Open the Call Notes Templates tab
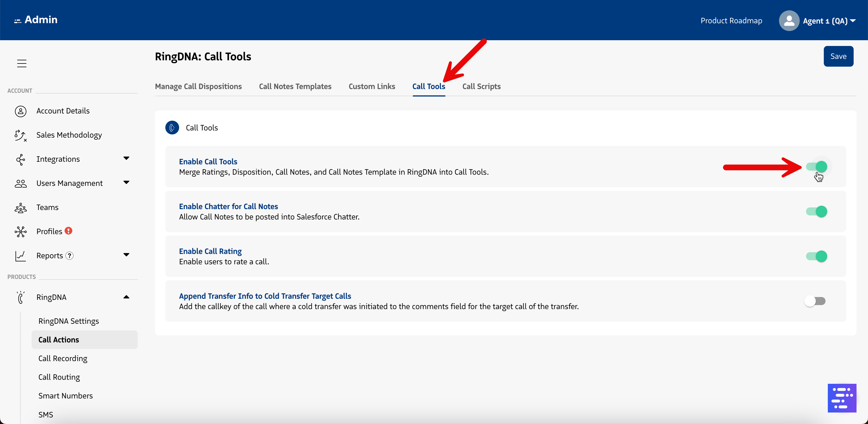This screenshot has height=424, width=868. (295, 87)
